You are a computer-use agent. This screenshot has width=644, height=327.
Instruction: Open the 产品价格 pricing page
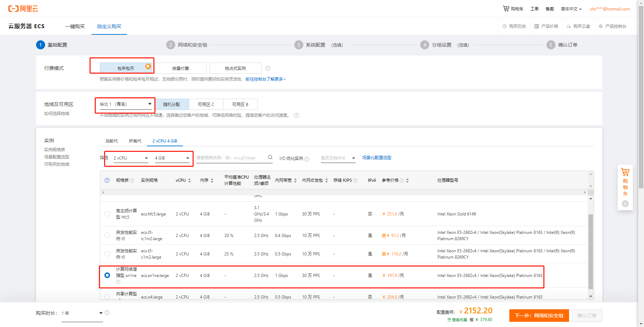(546, 26)
